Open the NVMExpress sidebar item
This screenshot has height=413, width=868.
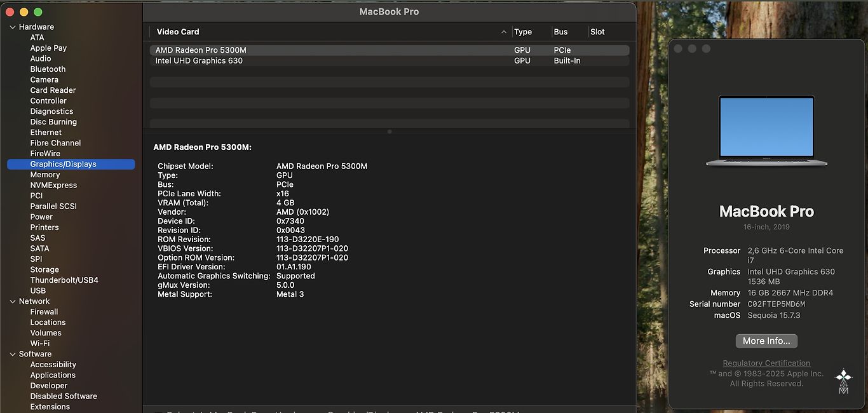click(53, 186)
